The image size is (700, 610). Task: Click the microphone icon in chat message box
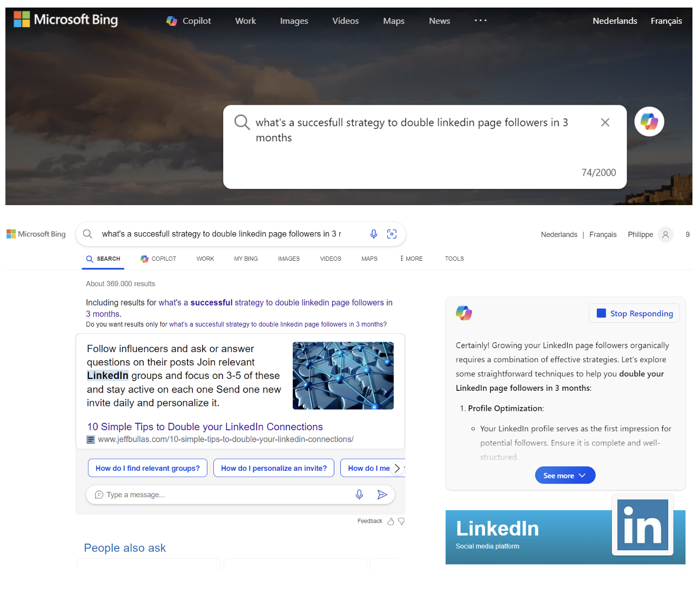point(359,494)
